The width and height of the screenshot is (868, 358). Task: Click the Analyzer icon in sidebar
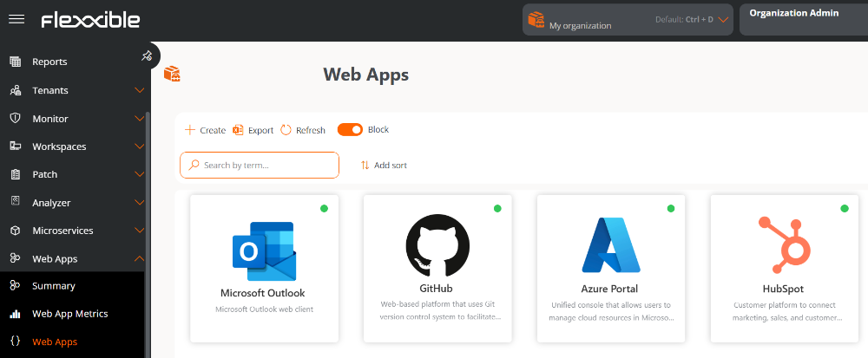click(x=16, y=202)
